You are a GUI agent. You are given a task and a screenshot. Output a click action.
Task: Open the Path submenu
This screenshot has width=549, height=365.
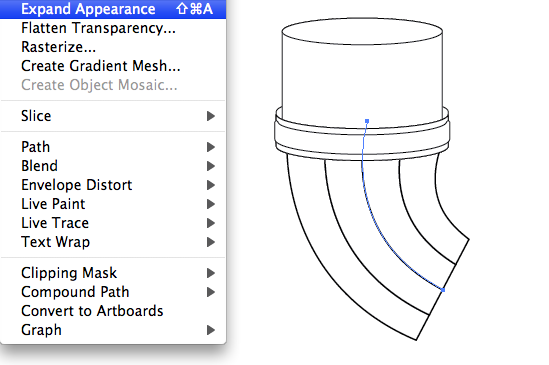pyautogui.click(x=113, y=147)
